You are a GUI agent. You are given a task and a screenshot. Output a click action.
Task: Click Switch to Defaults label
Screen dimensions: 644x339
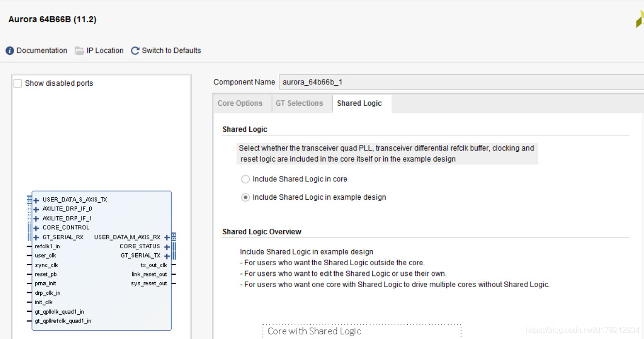[x=171, y=50]
